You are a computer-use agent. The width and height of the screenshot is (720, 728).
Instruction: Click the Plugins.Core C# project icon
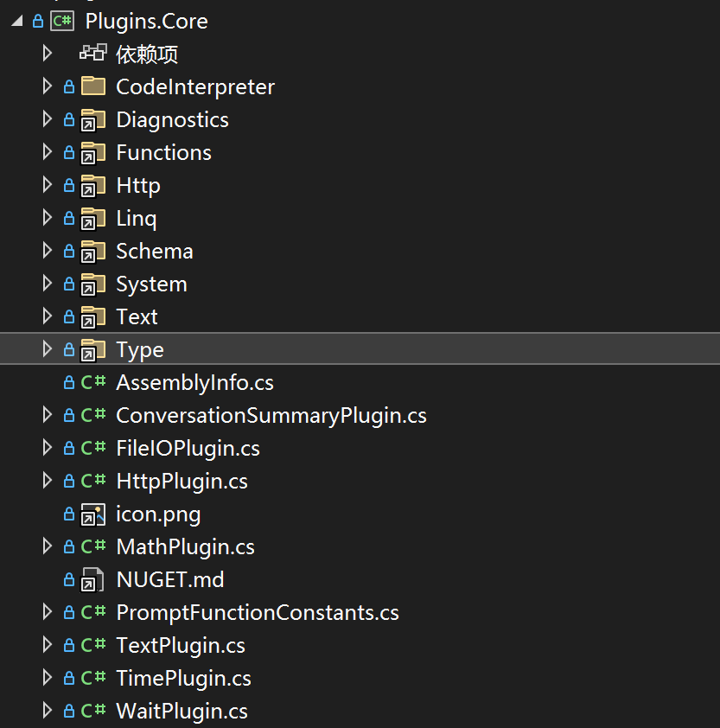[62, 21]
